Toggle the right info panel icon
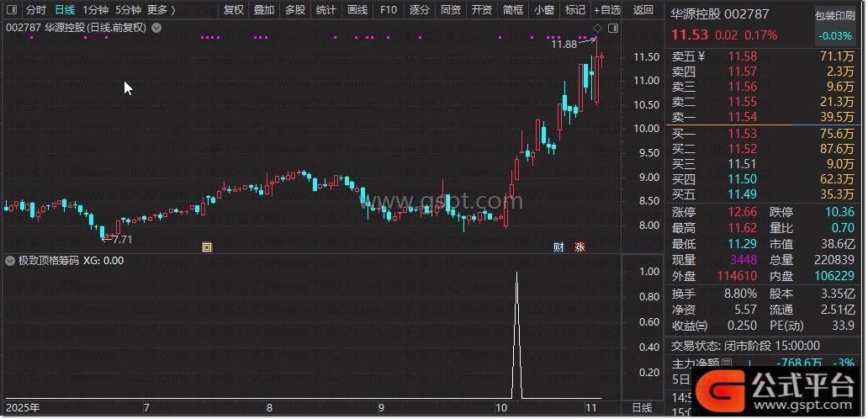The image size is (868, 419). click(613, 27)
